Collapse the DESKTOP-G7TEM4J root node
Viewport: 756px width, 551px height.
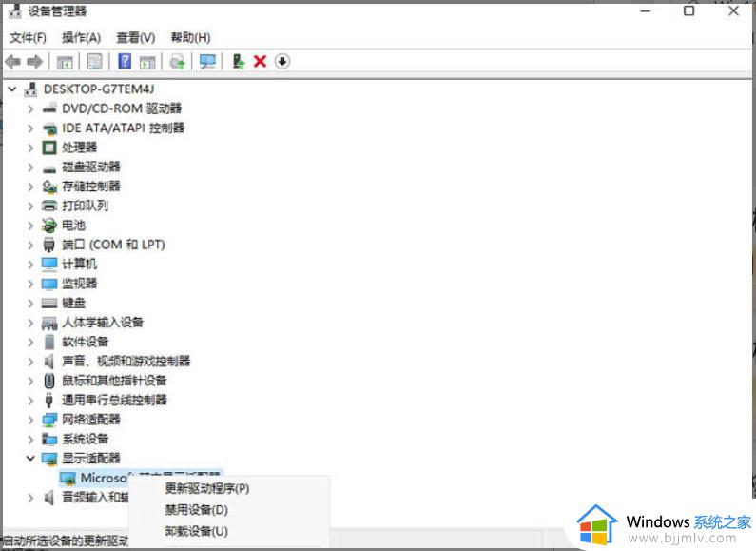point(12,89)
